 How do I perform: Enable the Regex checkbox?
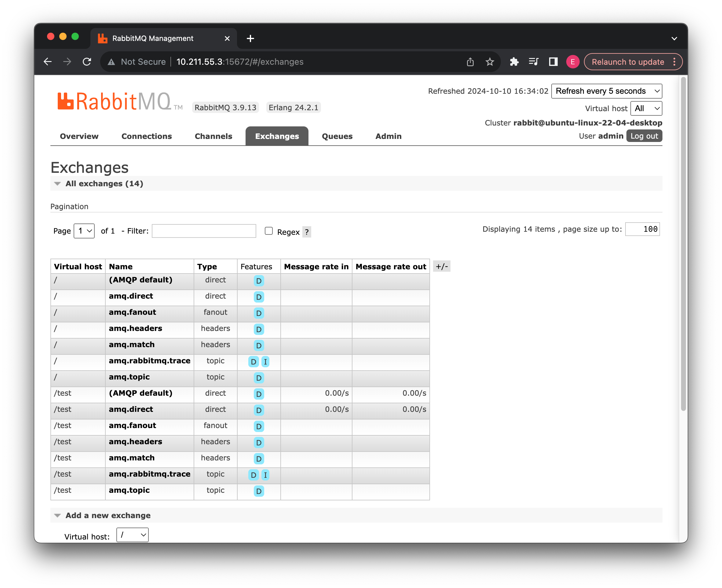[x=269, y=231]
